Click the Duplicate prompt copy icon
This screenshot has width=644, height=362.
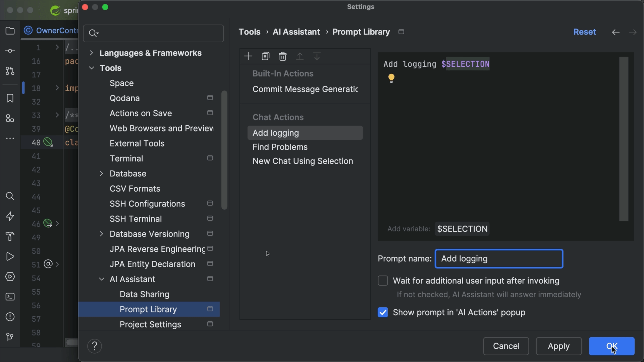pos(265,56)
